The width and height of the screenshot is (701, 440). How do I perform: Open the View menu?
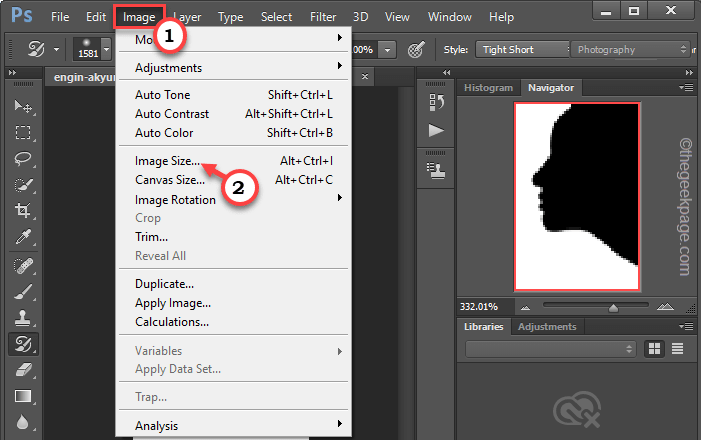coord(397,17)
